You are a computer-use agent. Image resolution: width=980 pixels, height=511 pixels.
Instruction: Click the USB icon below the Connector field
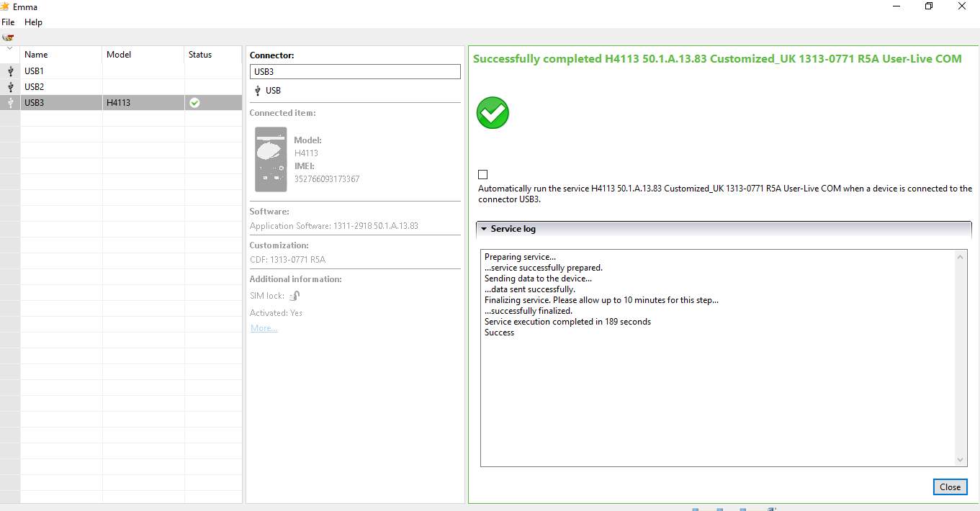coord(258,91)
